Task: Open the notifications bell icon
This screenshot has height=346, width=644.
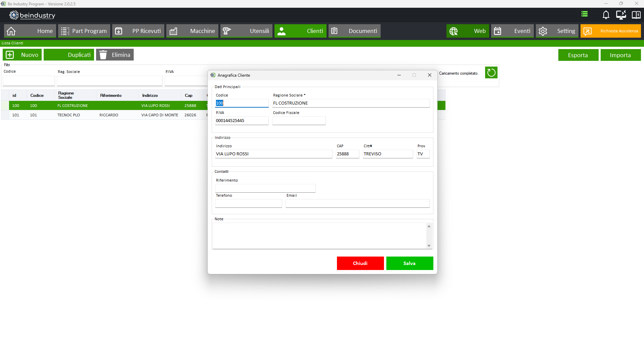Action: tap(606, 15)
